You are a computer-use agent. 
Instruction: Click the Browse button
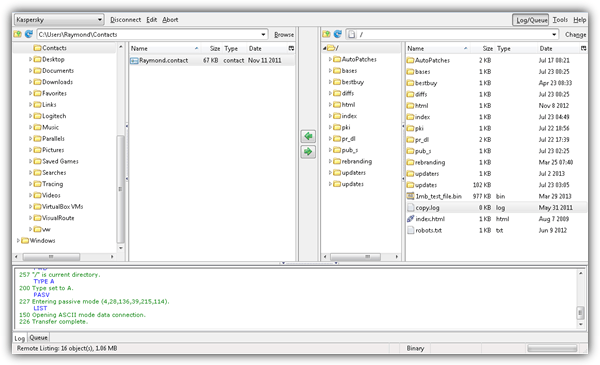[284, 34]
